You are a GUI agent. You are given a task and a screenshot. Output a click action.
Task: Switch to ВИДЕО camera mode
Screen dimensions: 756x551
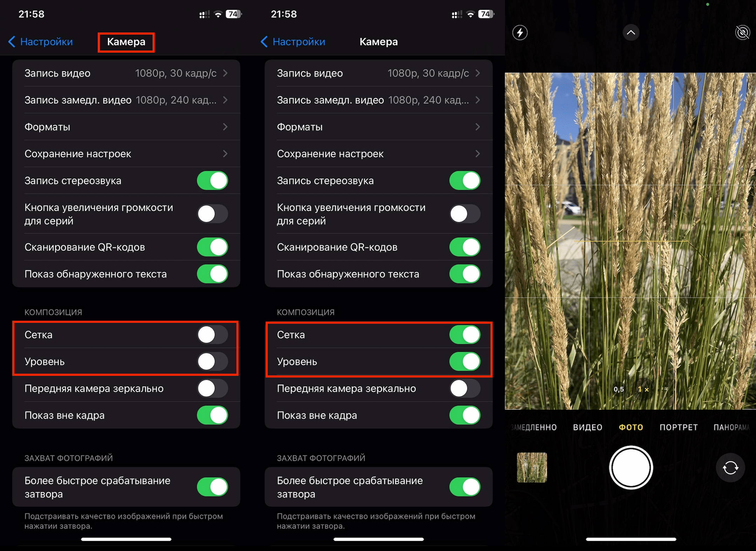(588, 427)
